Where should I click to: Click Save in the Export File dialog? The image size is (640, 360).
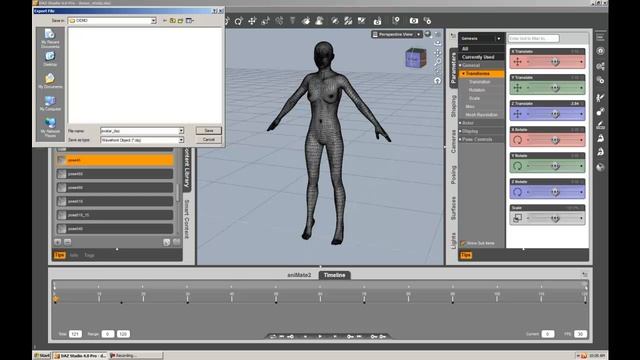[x=209, y=131]
